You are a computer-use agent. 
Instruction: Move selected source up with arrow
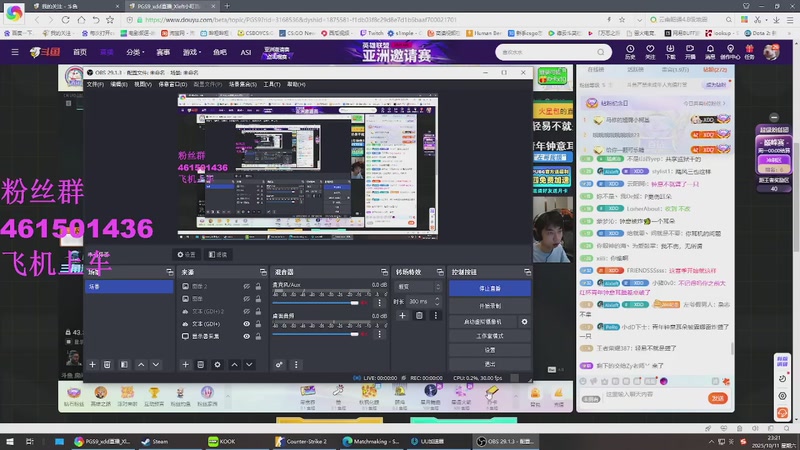[234, 364]
